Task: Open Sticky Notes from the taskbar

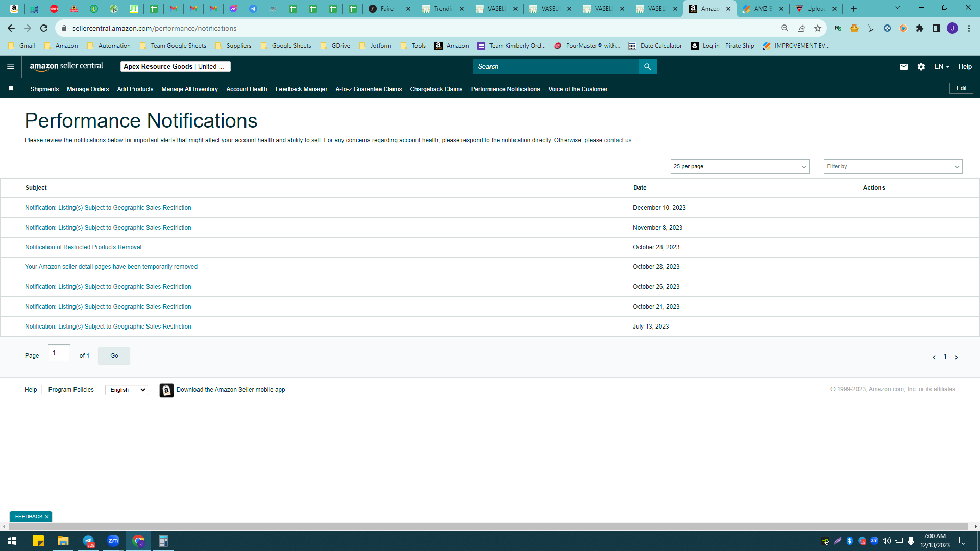Action: 38,541
